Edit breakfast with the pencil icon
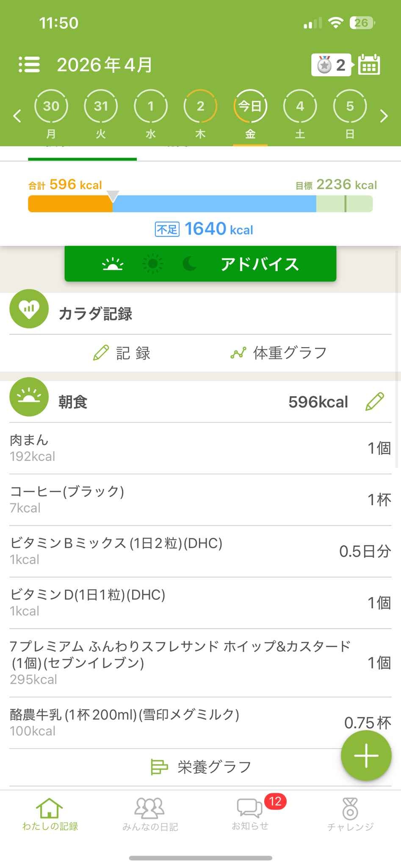The height and width of the screenshot is (868, 401). [374, 401]
